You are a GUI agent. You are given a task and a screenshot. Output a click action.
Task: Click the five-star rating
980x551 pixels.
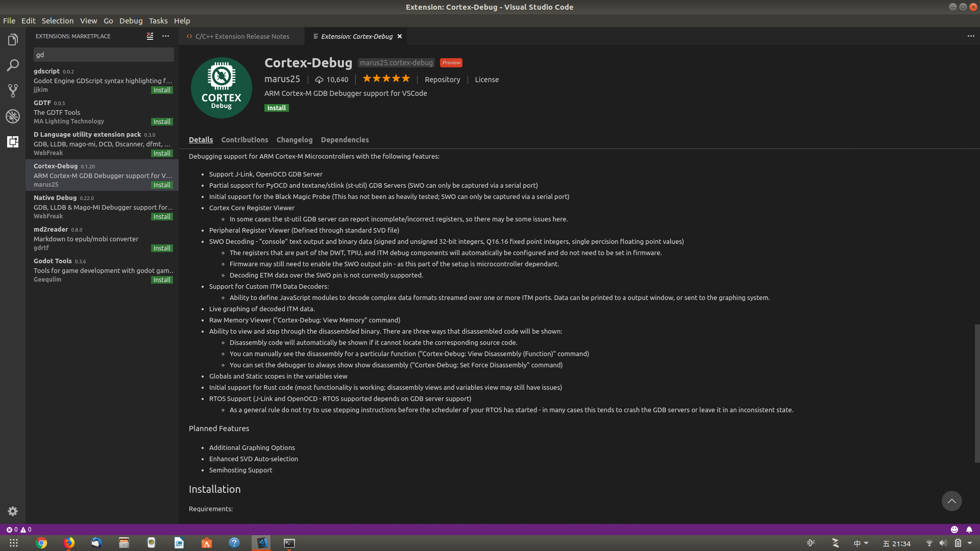pyautogui.click(x=386, y=79)
